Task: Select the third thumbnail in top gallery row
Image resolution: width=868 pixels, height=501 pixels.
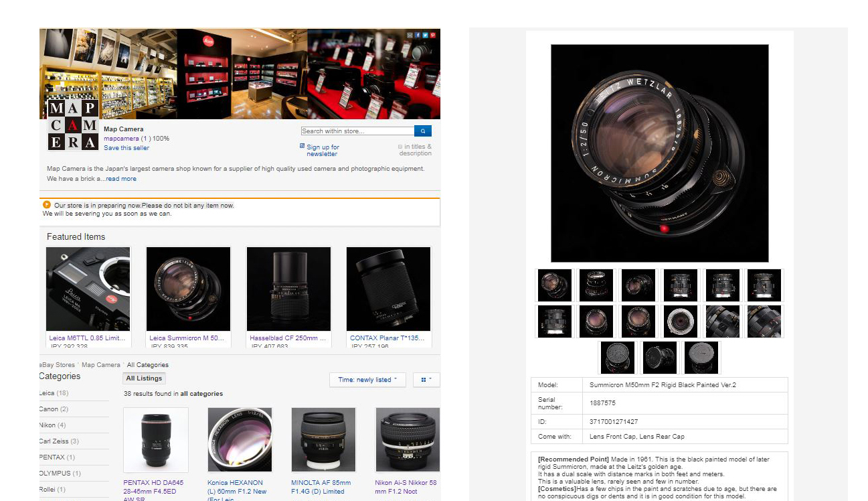Action: tap(638, 285)
